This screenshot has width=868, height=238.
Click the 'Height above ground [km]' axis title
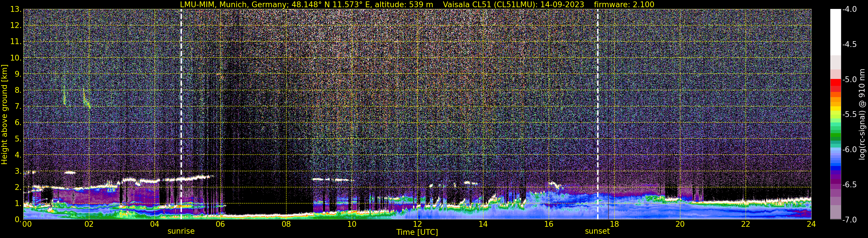pos(4,114)
